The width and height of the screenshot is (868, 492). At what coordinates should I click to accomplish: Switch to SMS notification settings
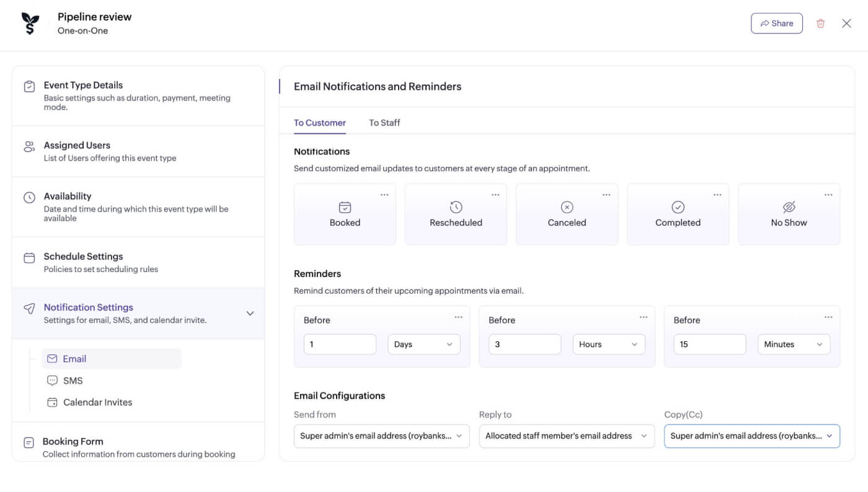tap(73, 380)
